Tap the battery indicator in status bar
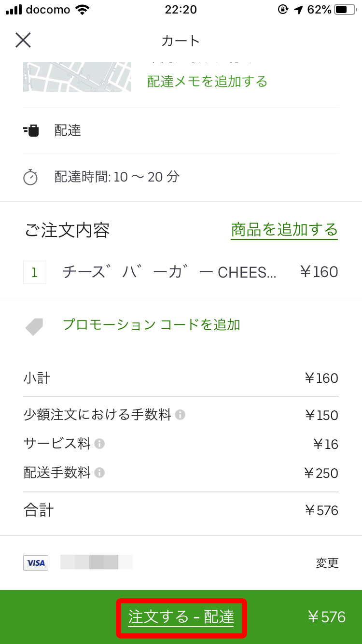The width and height of the screenshot is (362, 644). tap(345, 10)
